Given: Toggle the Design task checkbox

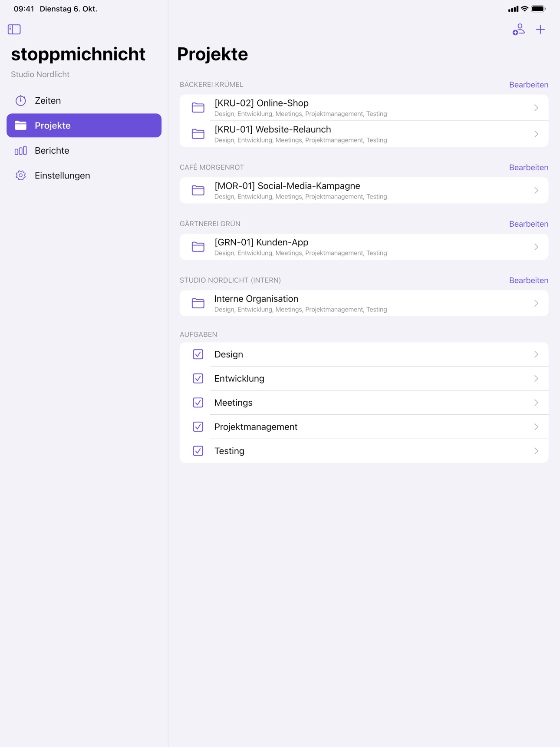Looking at the screenshot, I should [198, 354].
